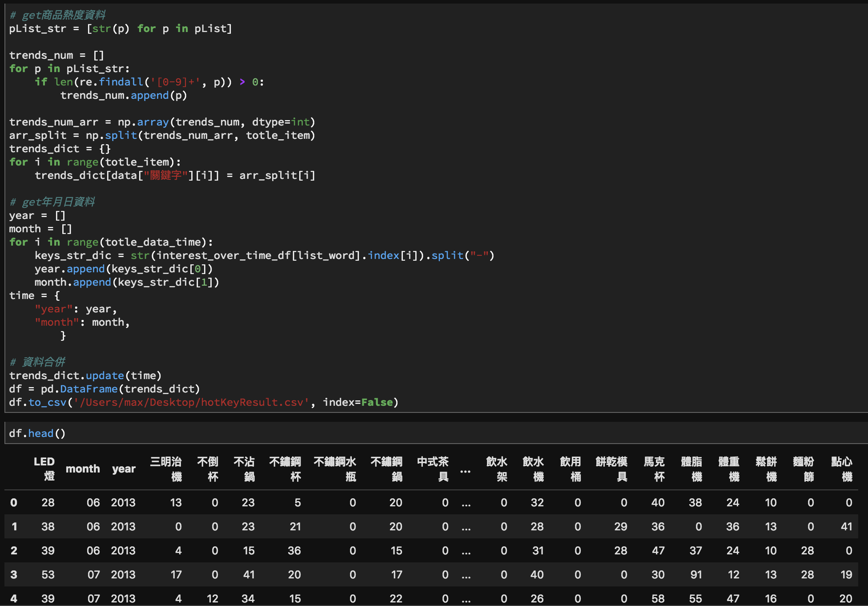868x606 pixels.
Task: Click the line defining keys_str_dic
Action: point(265,255)
